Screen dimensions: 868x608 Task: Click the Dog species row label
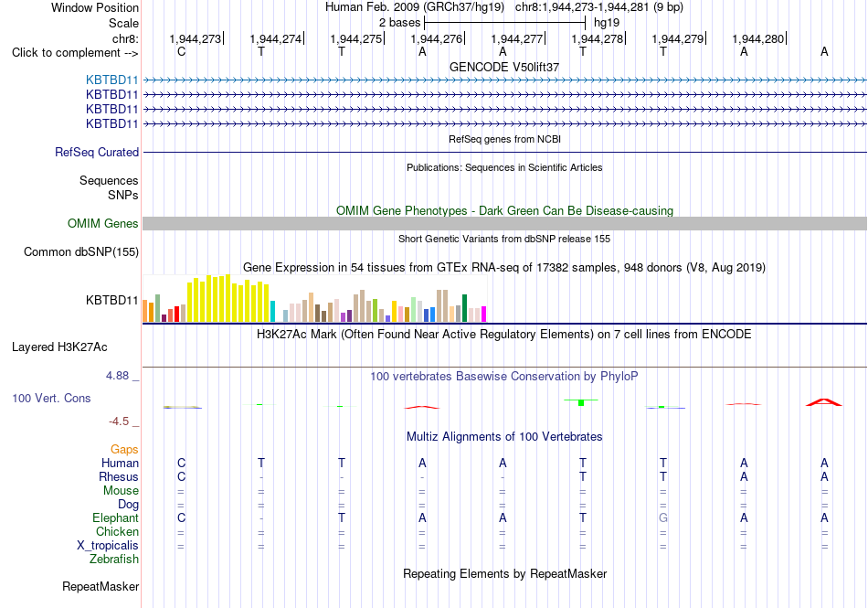[128, 505]
